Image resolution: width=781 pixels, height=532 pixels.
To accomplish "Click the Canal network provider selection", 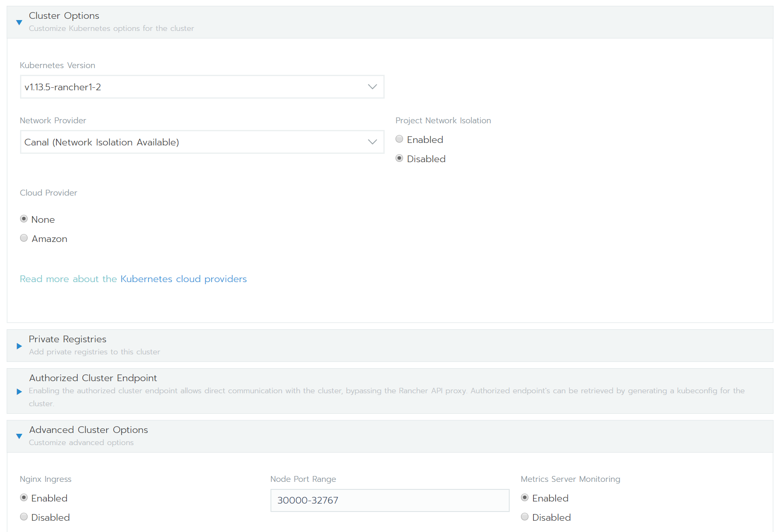I will pyautogui.click(x=102, y=142).
